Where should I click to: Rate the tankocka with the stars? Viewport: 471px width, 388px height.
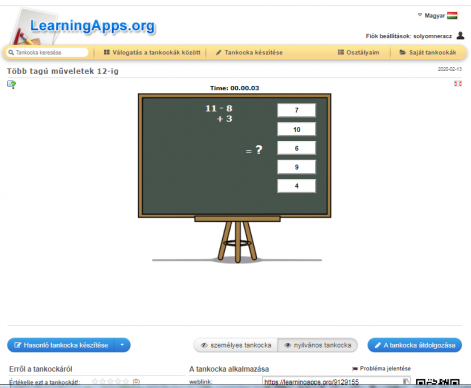pyautogui.click(x=110, y=381)
